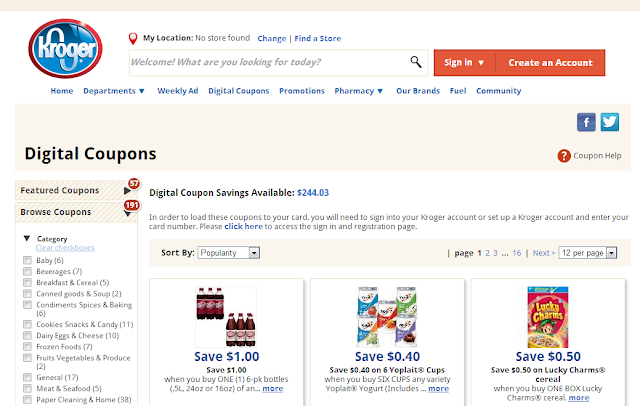Click the red location pin icon
The width and height of the screenshot is (640, 406).
pyautogui.click(x=133, y=38)
